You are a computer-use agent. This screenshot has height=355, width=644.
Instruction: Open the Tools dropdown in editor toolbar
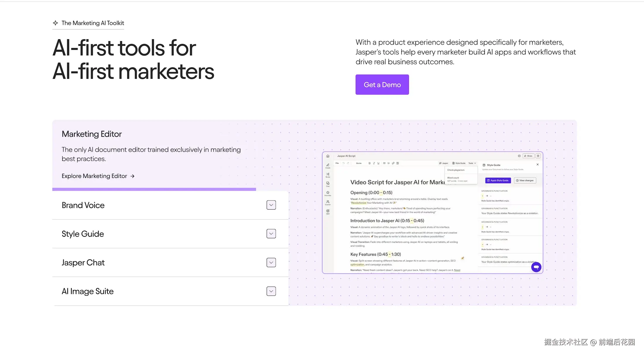pos(472,163)
